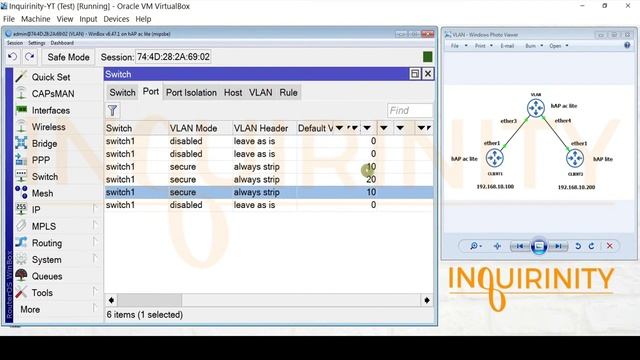Switch to the VLAN tab

[x=260, y=93]
